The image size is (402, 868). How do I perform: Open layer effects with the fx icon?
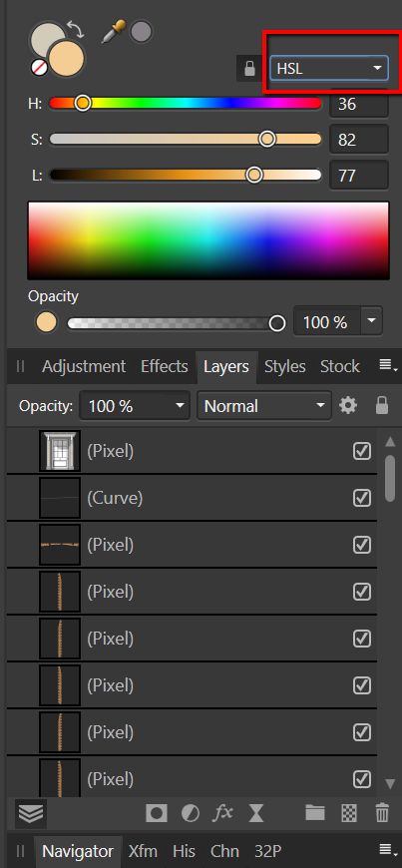222,813
